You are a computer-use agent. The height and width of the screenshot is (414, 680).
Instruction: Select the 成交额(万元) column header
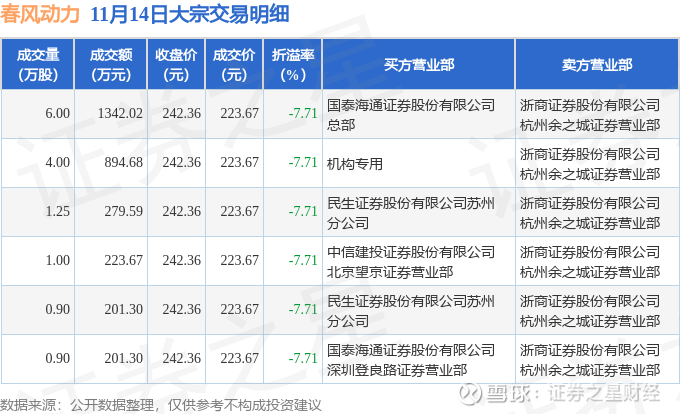(x=111, y=65)
